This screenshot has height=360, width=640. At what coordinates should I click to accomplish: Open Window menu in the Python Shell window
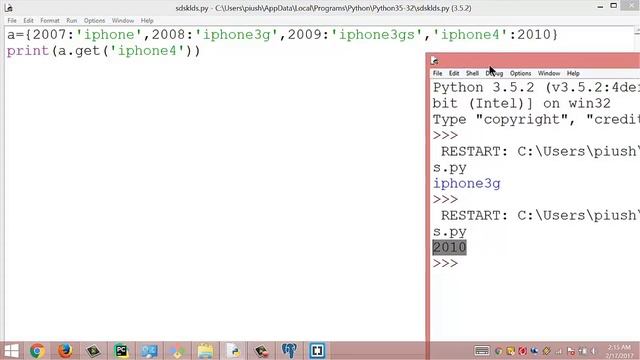(549, 73)
